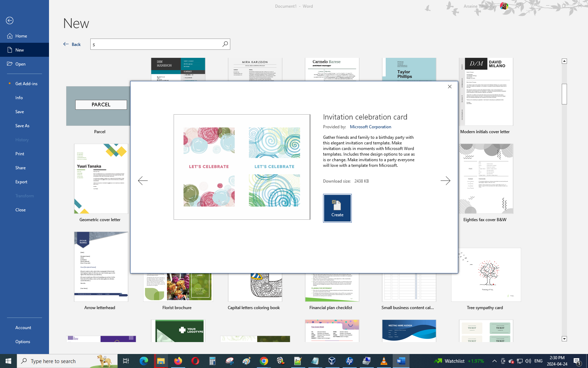Click the search magnifier icon in template search
The height and width of the screenshot is (368, 588).
pyautogui.click(x=225, y=44)
